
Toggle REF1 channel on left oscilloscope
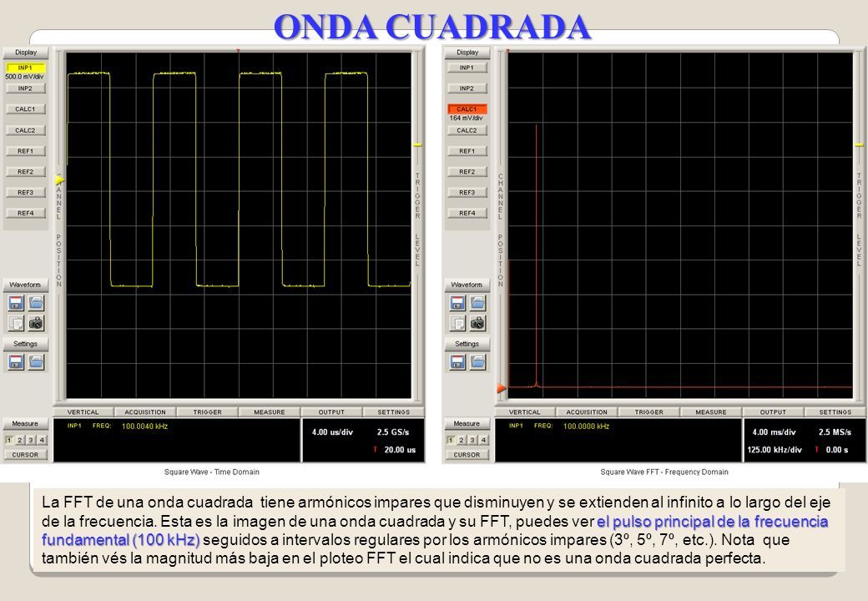click(25, 150)
